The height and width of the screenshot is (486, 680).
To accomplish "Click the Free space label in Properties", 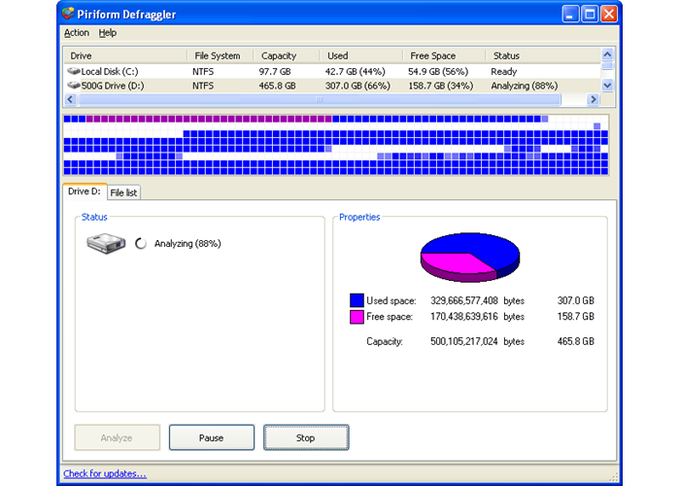I will coord(389,316).
